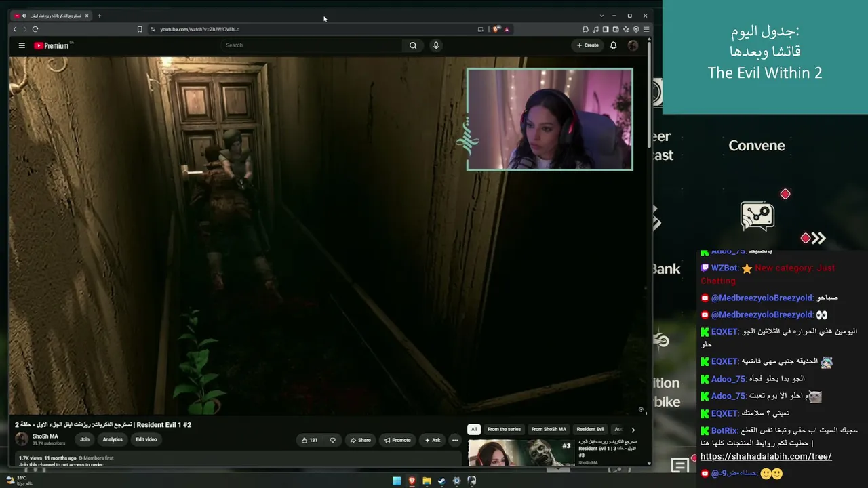Open the Brave Rewards triangle icon

tap(507, 29)
